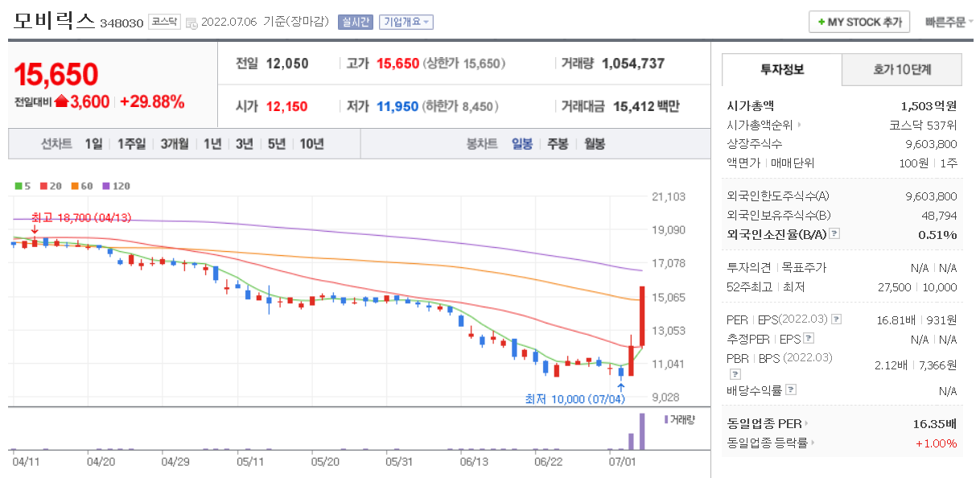Select the 주봉 candle chart

(558, 144)
